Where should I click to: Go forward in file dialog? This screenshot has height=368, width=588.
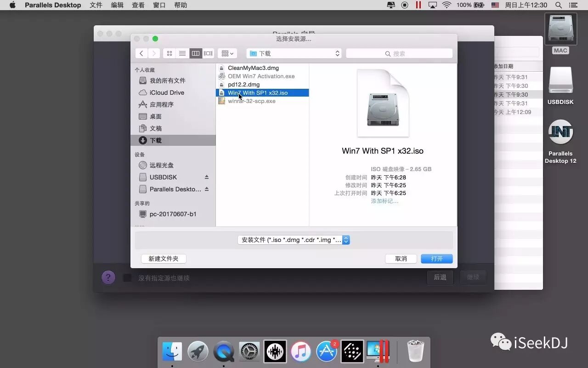[x=154, y=53]
